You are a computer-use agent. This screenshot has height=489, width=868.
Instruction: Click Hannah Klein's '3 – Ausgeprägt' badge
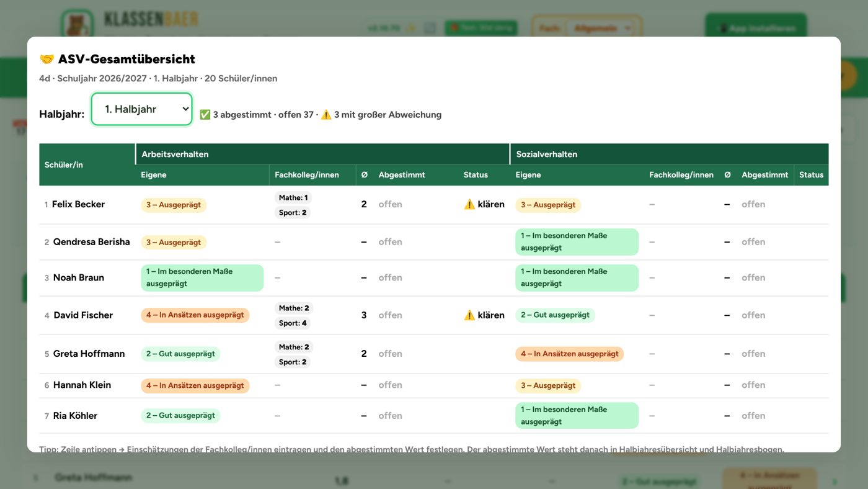click(548, 385)
